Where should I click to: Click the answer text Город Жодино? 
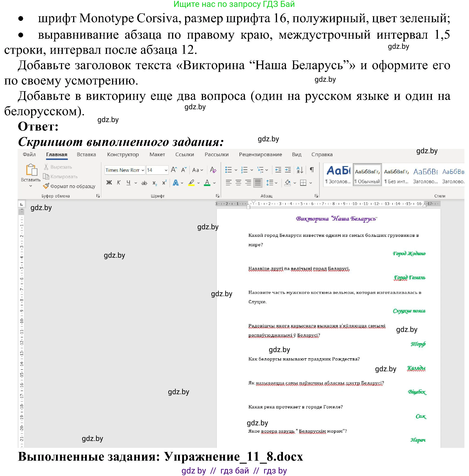point(409,253)
